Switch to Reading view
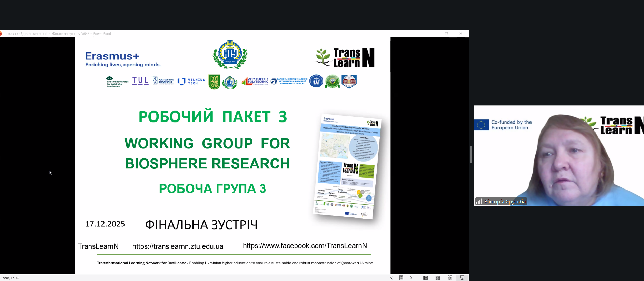 pos(450,278)
